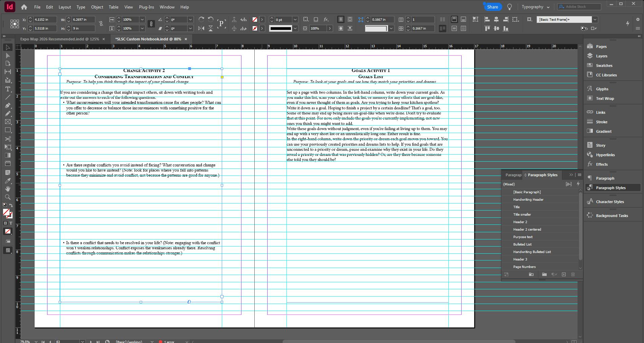Open the stroke weight 0 pt dropdown
The width and height of the screenshot is (644, 343).
(x=295, y=20)
